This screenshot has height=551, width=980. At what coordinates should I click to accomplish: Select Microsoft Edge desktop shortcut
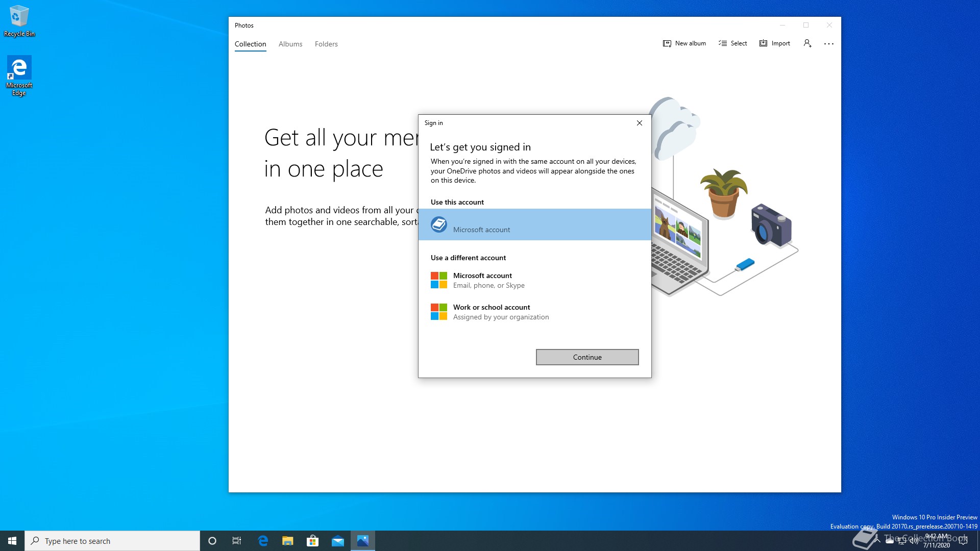19,76
